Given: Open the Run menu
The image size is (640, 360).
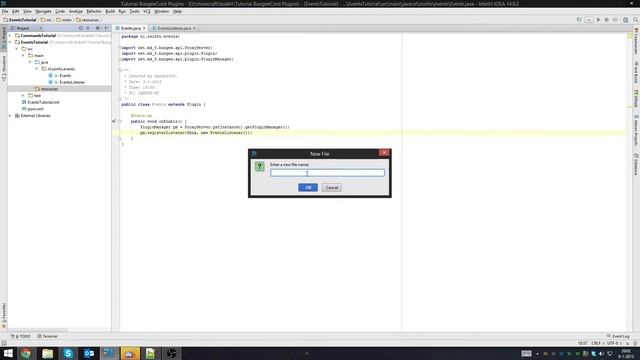Looking at the screenshot, I should [x=122, y=11].
